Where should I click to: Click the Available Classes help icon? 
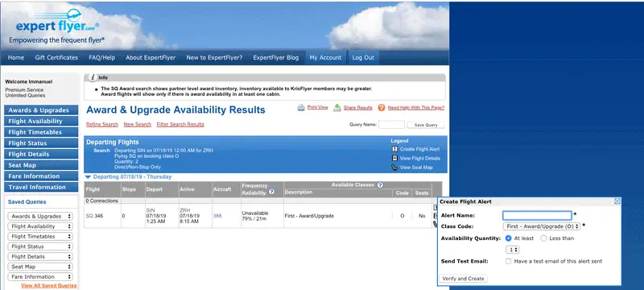pos(380,184)
